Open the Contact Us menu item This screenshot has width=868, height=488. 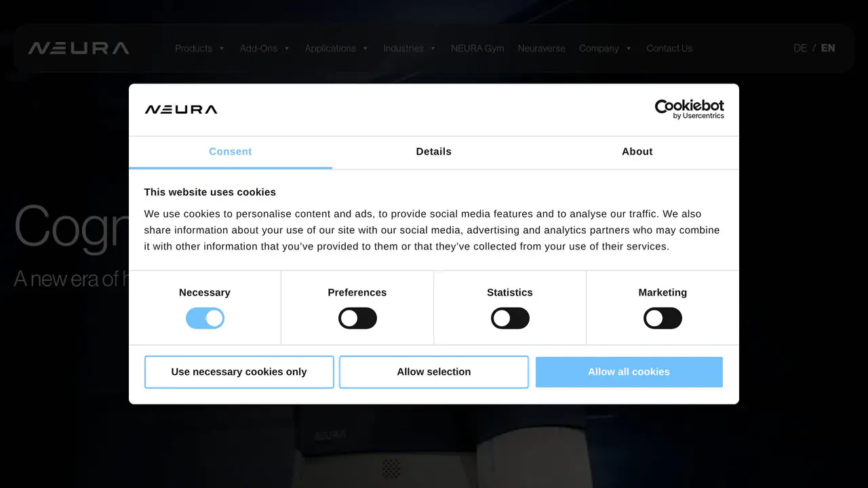(669, 48)
